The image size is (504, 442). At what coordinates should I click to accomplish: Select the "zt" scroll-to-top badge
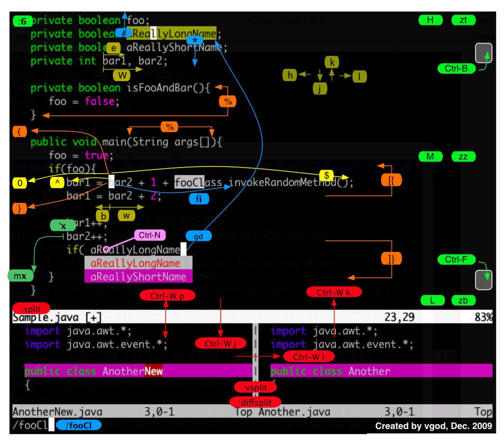[463, 20]
